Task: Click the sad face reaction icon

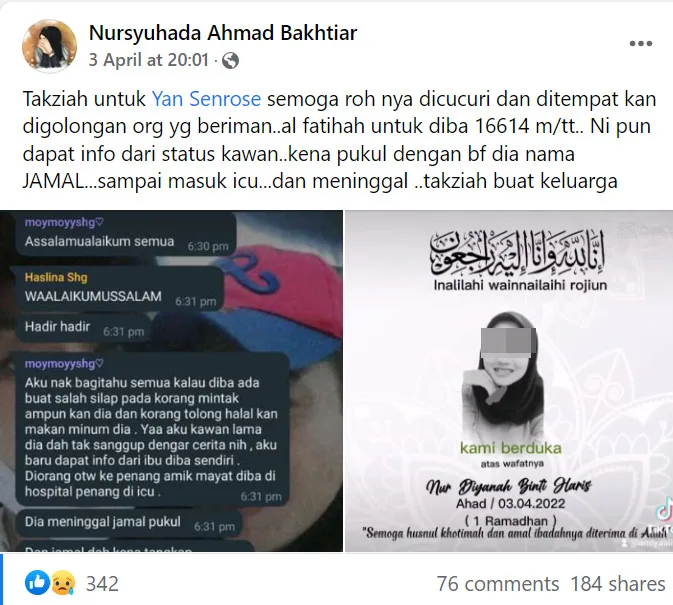Action: click(63, 583)
